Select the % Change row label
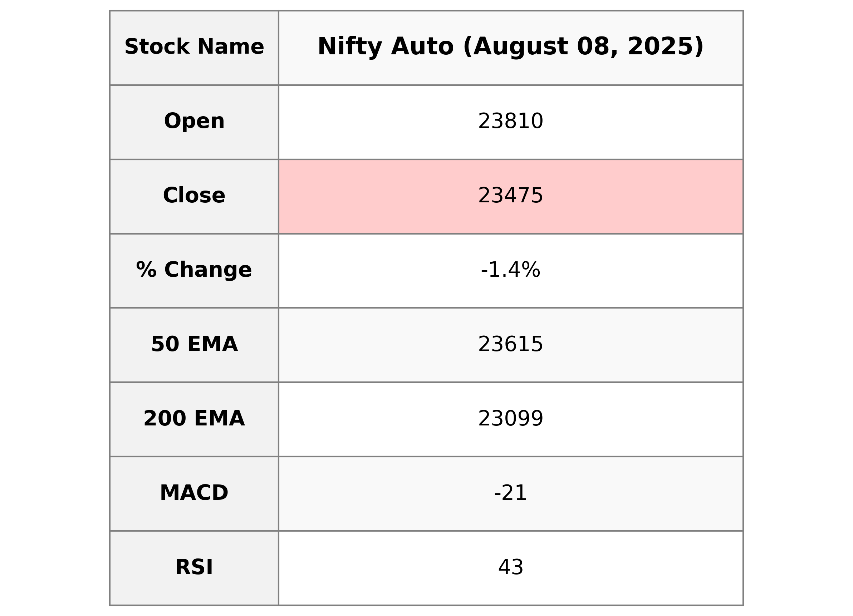Image resolution: width=853 pixels, height=616 pixels. click(x=194, y=270)
